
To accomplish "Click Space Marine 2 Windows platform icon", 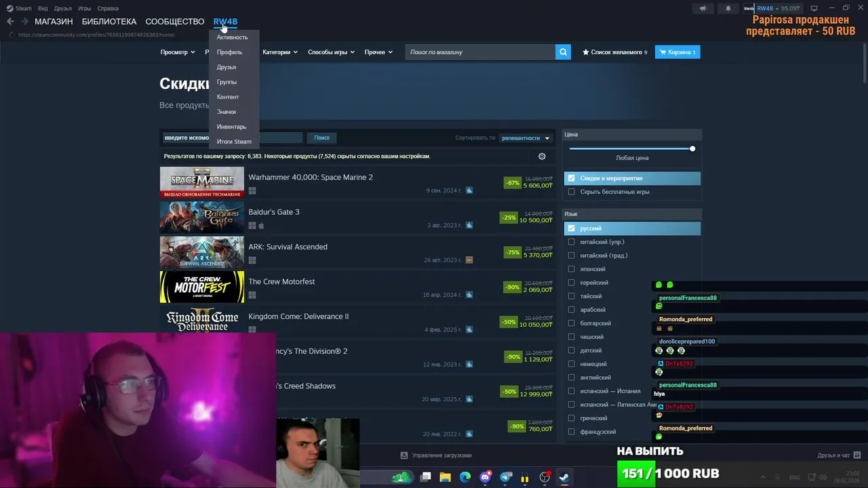I will (252, 191).
